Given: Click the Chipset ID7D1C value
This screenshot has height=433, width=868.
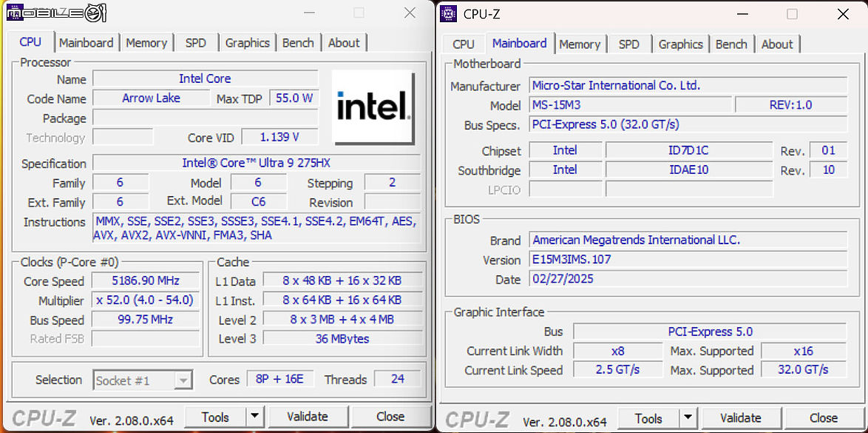Looking at the screenshot, I should click(688, 150).
